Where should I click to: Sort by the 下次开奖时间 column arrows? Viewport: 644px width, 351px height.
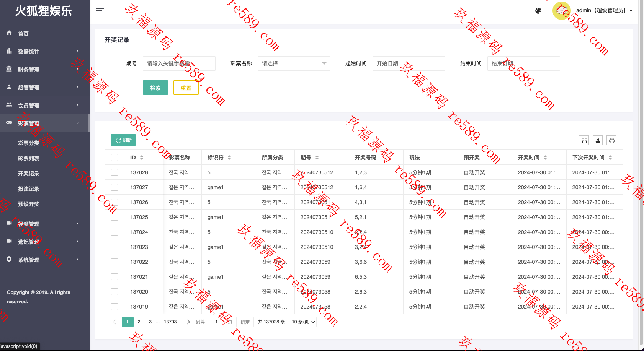coord(610,158)
